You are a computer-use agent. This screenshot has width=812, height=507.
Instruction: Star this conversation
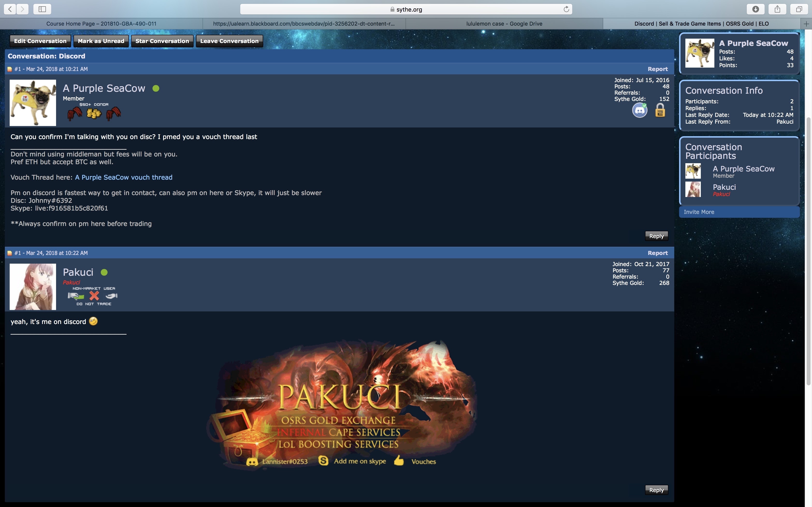162,41
